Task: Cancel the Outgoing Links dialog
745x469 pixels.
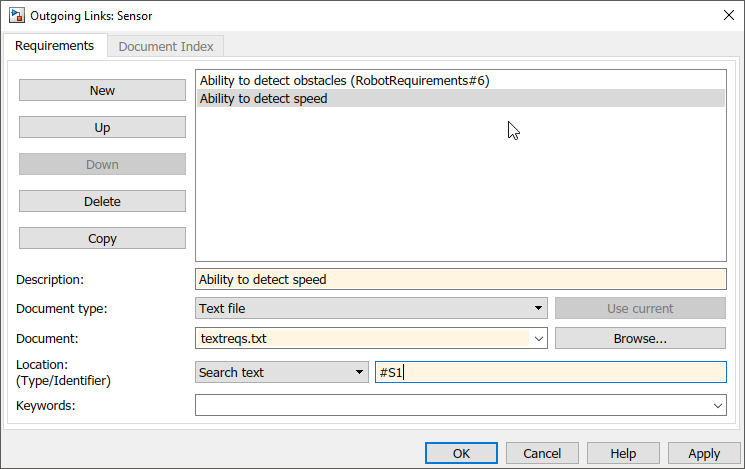Action: pos(542,453)
